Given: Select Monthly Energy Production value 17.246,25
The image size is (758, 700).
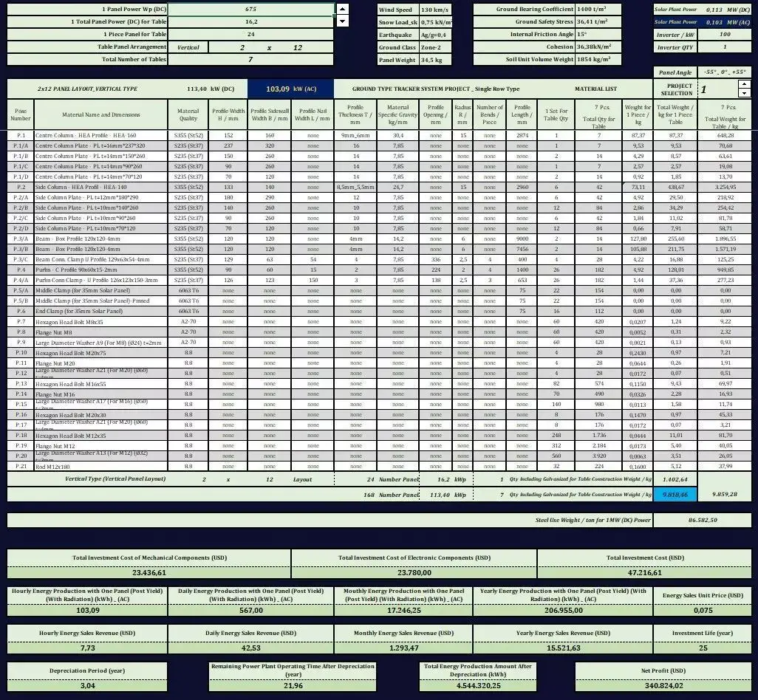Looking at the screenshot, I should (403, 610).
